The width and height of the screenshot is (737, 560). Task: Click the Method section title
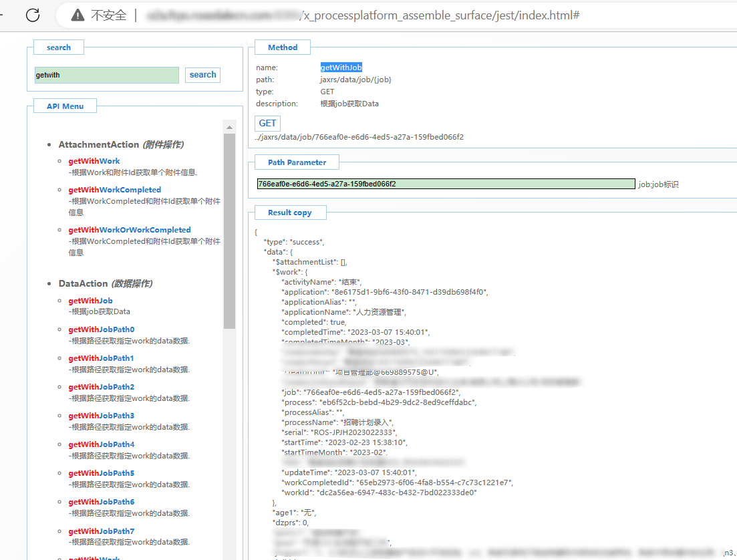[283, 47]
